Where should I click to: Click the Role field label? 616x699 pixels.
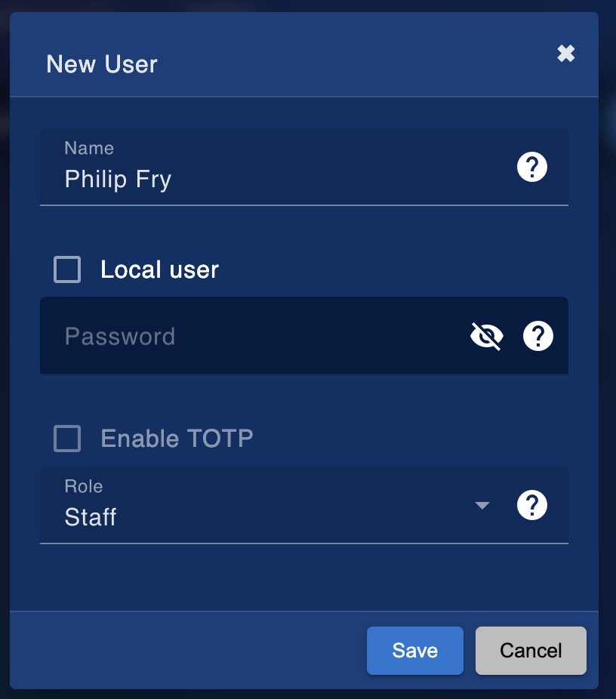tap(84, 486)
